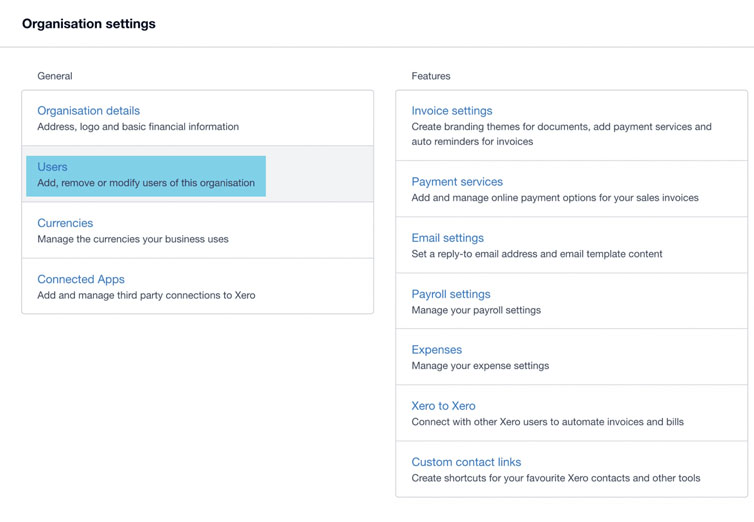Click the Features section label
This screenshot has width=754, height=522.
tap(431, 76)
